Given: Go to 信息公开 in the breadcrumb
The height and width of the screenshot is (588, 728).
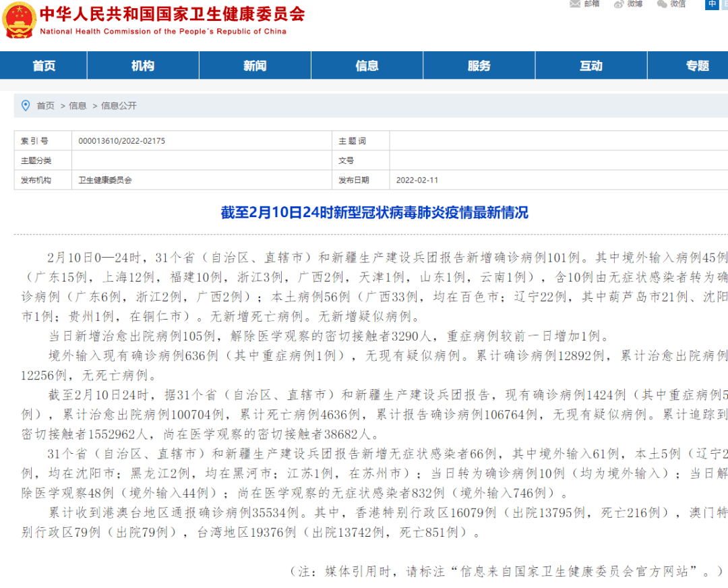Looking at the screenshot, I should point(119,106).
